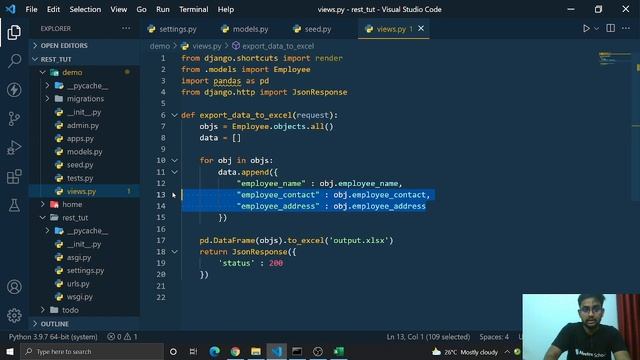The height and width of the screenshot is (360, 640).
Task: Click the errors and warnings status indicator
Action: (x=122, y=337)
